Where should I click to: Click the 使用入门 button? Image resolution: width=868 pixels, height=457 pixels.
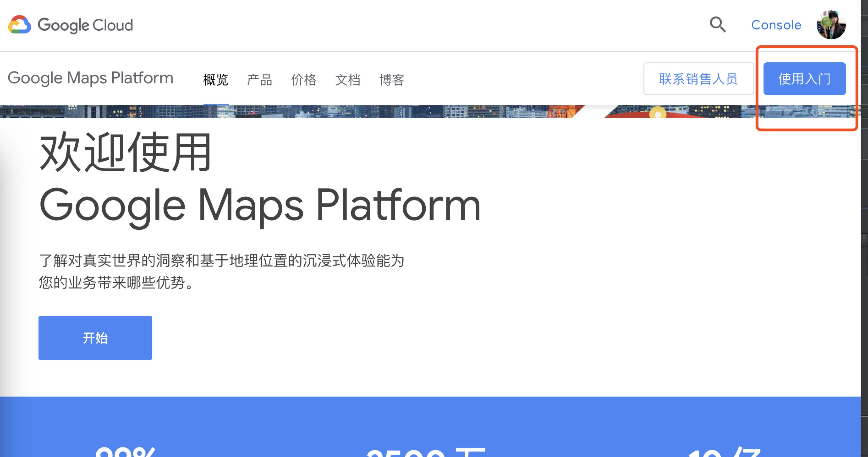(804, 79)
